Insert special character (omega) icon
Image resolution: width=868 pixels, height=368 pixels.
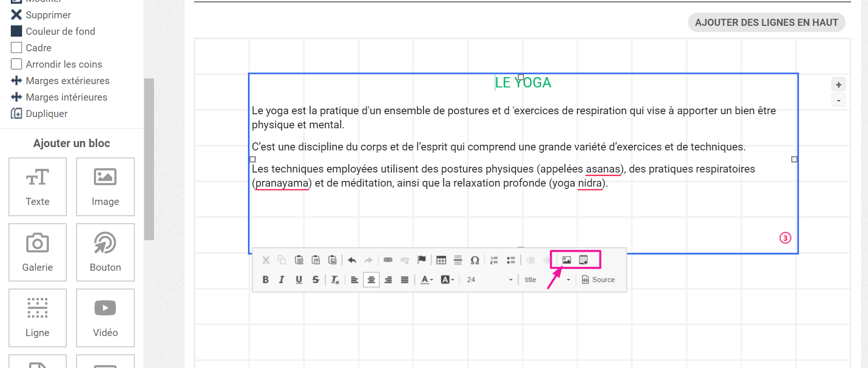[474, 260]
